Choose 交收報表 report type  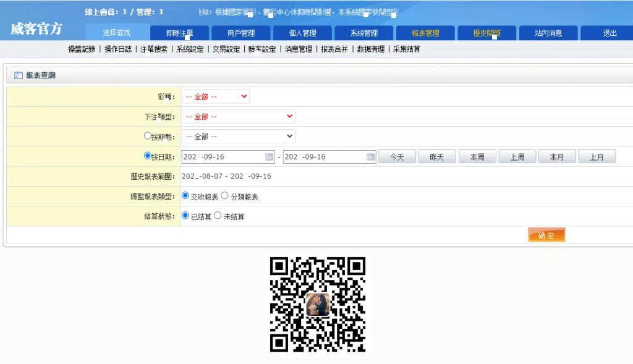pyautogui.click(x=185, y=196)
